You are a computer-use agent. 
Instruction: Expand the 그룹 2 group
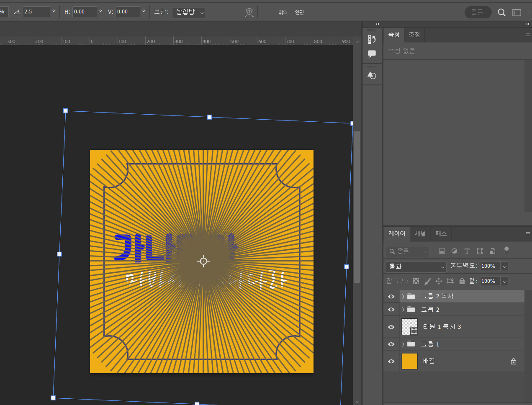[403, 310]
